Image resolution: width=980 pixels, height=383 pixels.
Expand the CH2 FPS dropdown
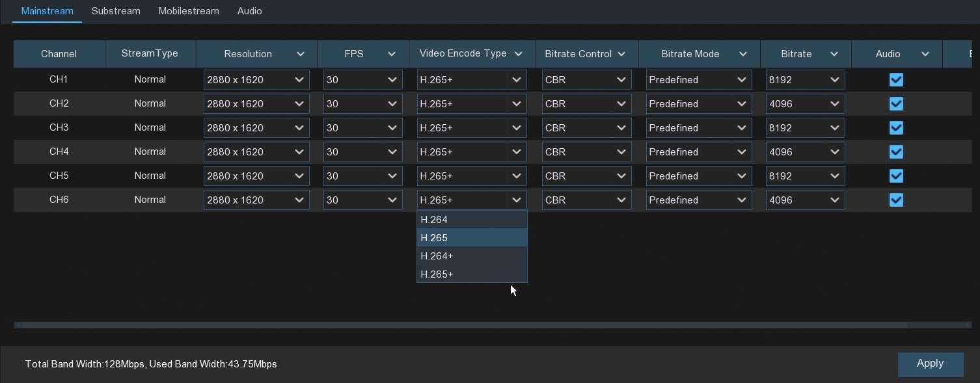pos(362,104)
